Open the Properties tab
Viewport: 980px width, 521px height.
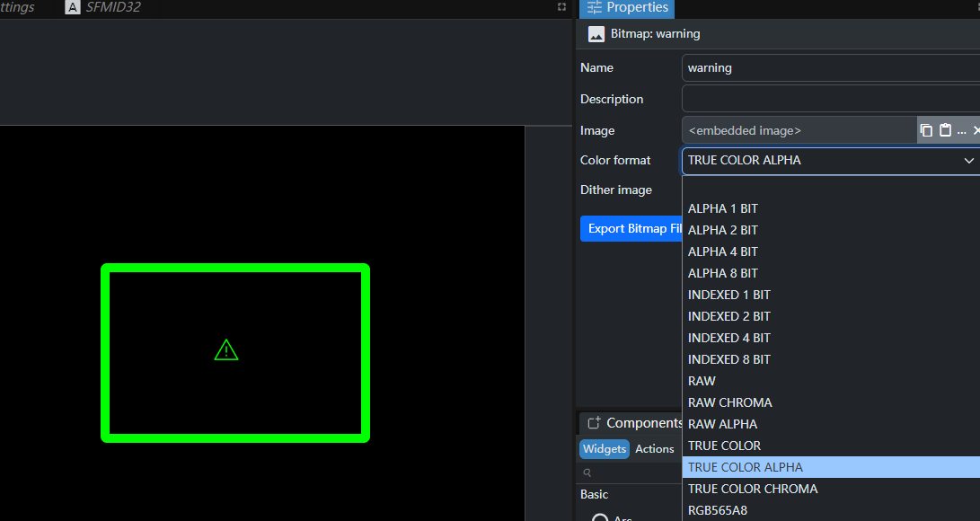tap(628, 7)
